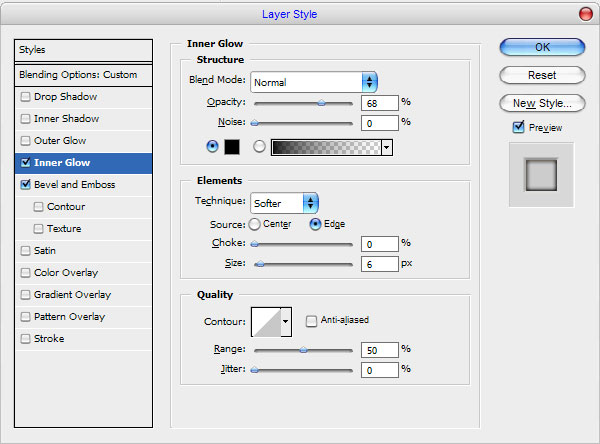Click the Opacity slider handle
This screenshot has width=600, height=444.
pos(321,103)
